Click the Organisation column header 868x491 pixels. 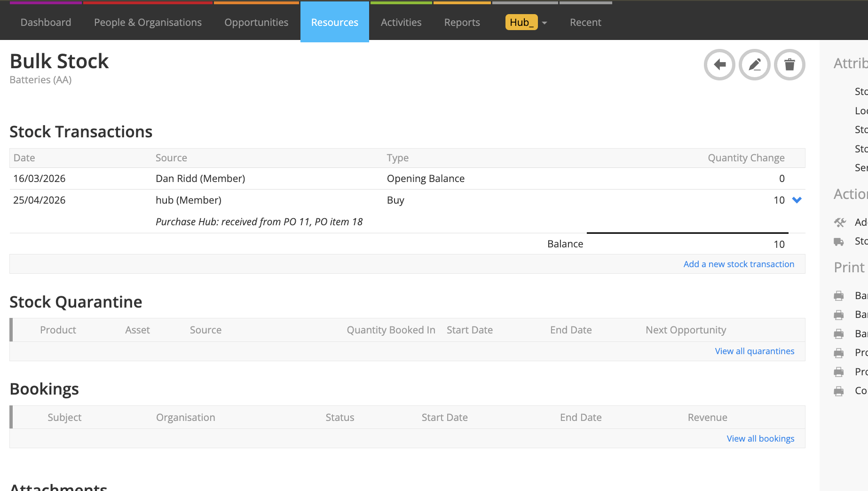[x=186, y=417]
